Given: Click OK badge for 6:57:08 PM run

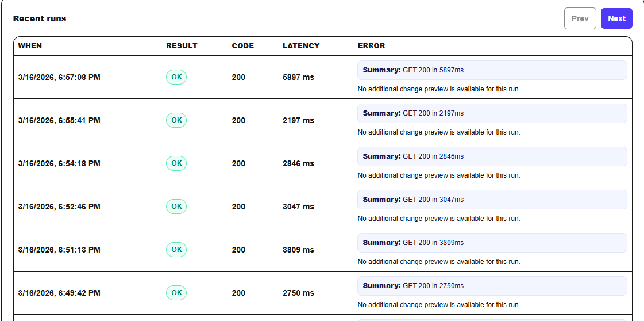Looking at the screenshot, I should coord(176,77).
